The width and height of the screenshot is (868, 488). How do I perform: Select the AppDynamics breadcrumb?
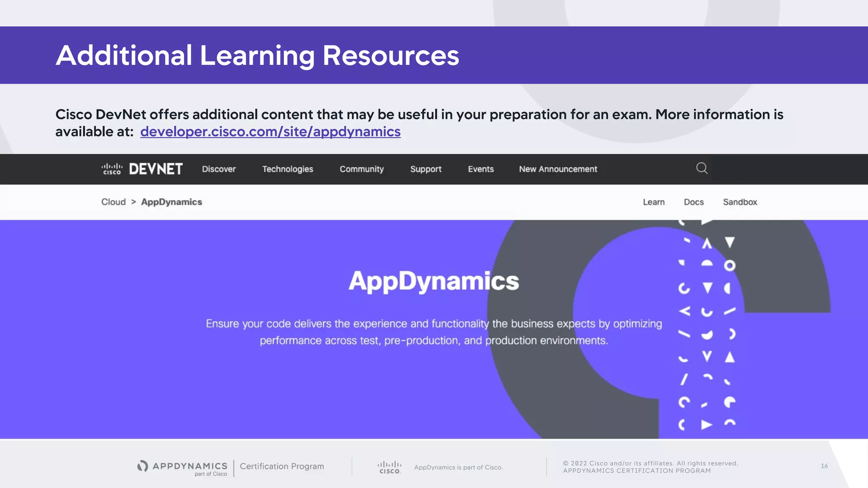pos(172,202)
